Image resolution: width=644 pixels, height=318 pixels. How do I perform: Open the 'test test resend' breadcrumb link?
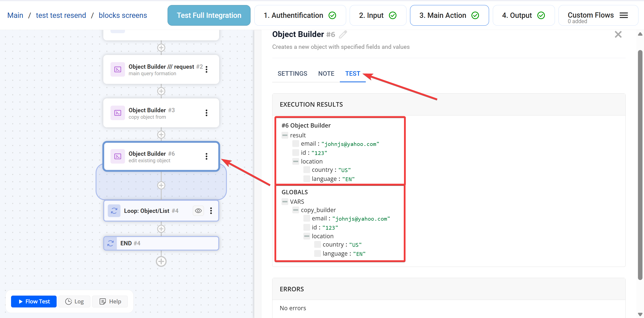[x=61, y=16]
